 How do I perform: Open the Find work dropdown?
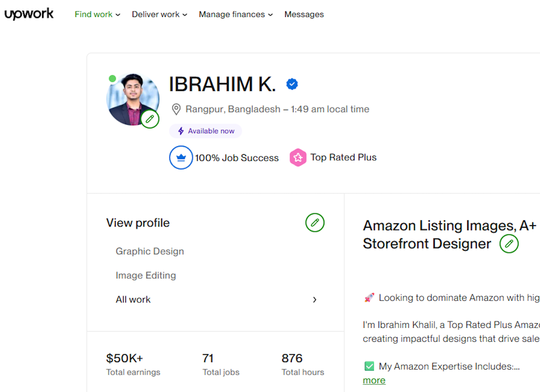[97, 14]
